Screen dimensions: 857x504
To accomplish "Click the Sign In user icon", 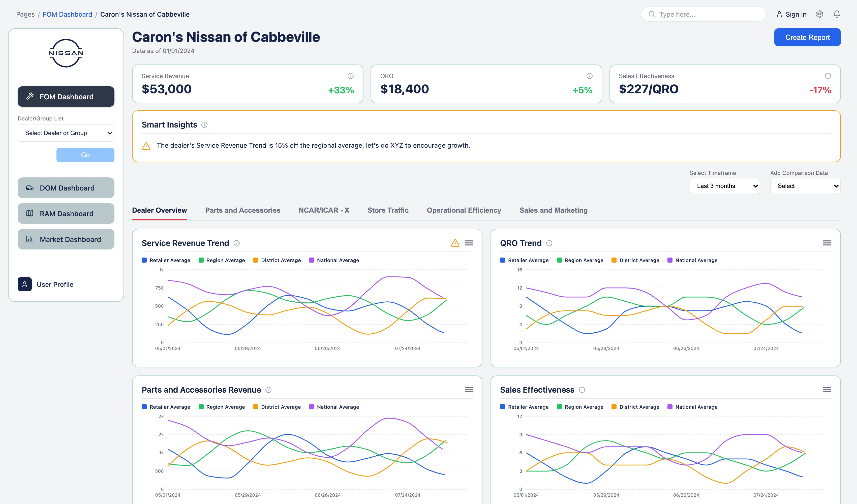I will 779,14.
